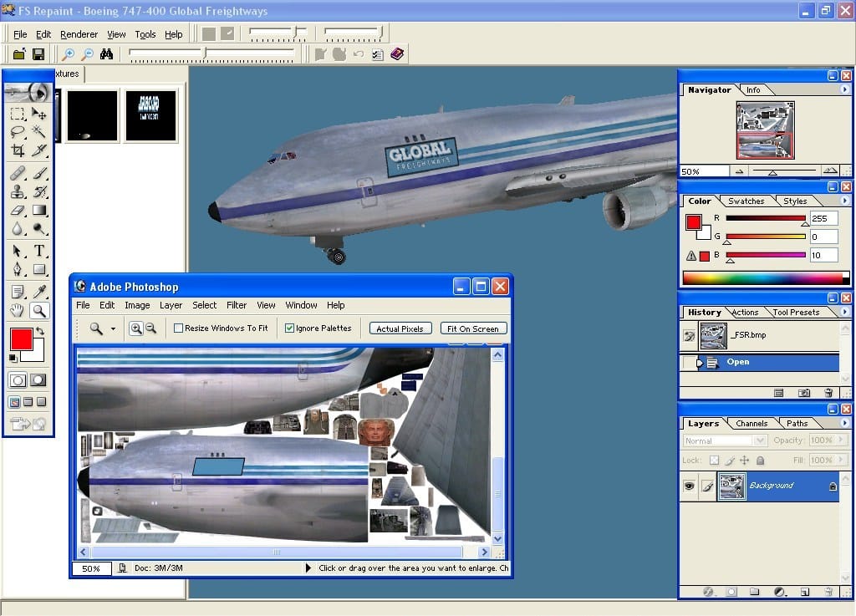Click the binoculars find icon
Screen dimensions: 856x616
pos(107,54)
